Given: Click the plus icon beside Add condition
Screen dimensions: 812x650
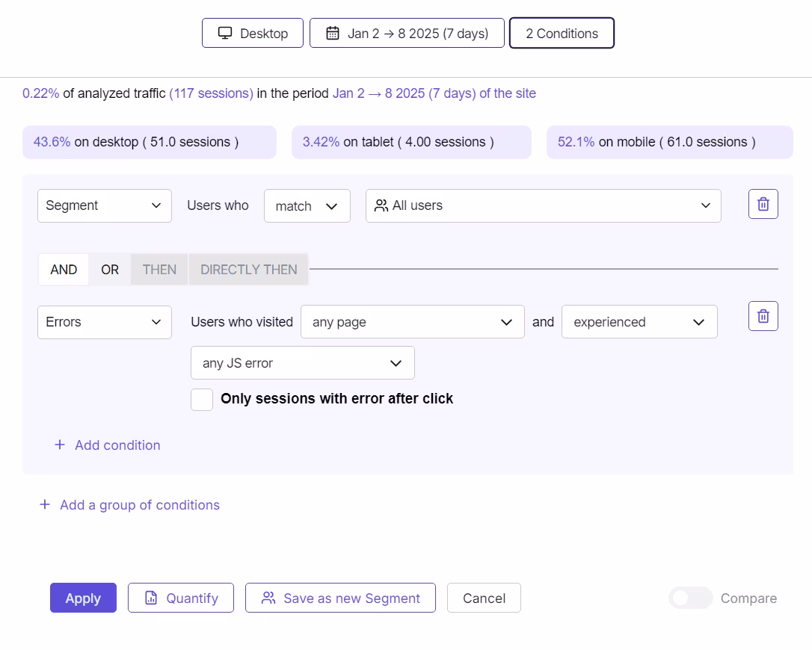Looking at the screenshot, I should pyautogui.click(x=60, y=445).
